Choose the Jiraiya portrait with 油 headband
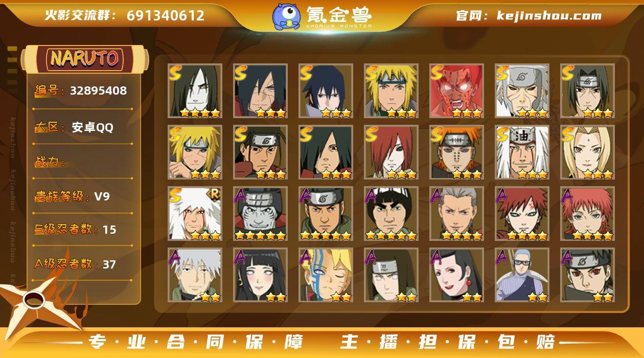 pyautogui.click(x=522, y=152)
